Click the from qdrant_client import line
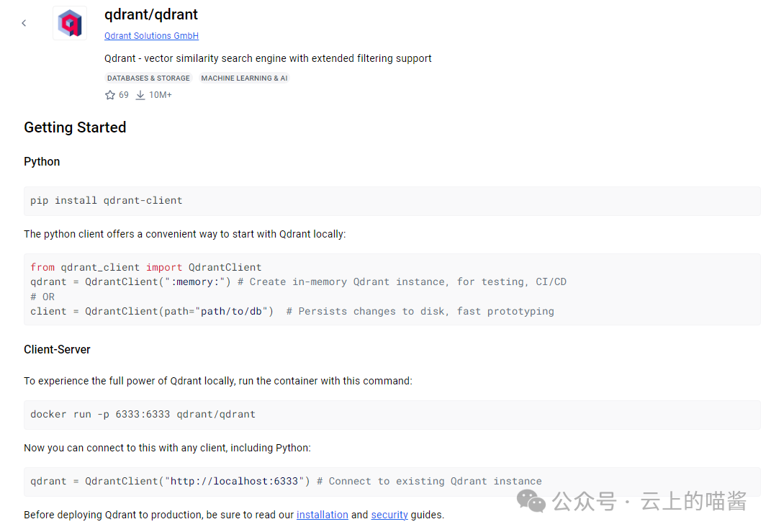The width and height of the screenshot is (771, 532). click(146, 268)
